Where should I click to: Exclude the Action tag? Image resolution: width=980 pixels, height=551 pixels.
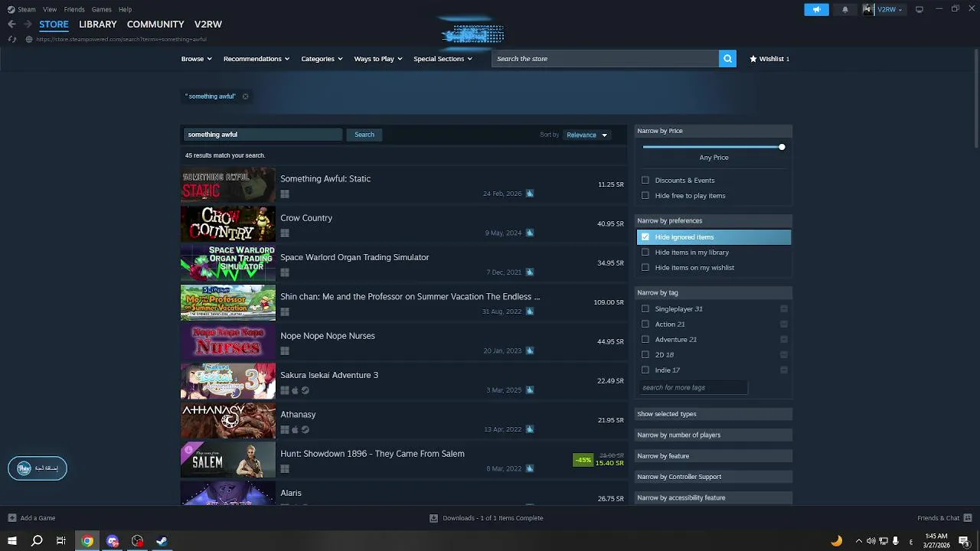click(784, 324)
